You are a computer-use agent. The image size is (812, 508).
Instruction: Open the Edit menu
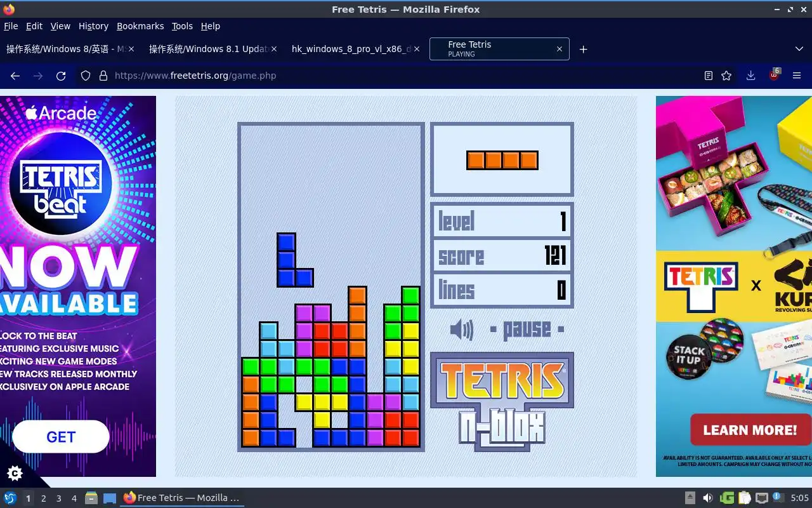tap(34, 26)
